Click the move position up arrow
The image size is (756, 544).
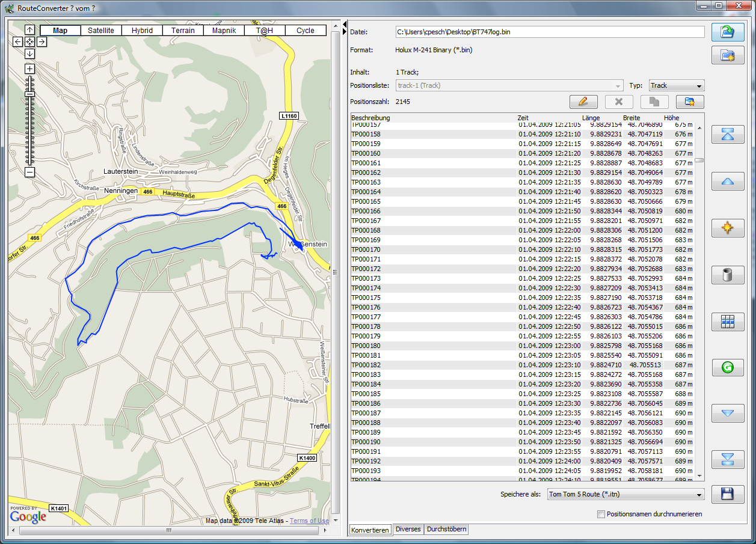tap(727, 181)
